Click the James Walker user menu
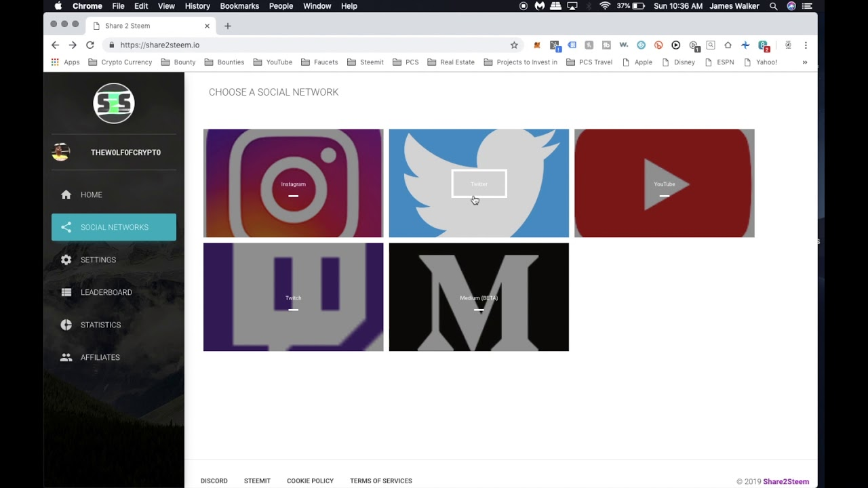 [x=734, y=6]
